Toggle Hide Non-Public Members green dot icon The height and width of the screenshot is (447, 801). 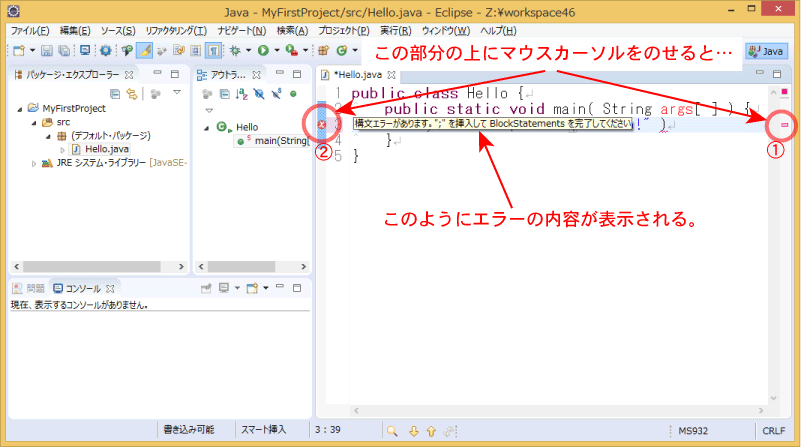(293, 94)
